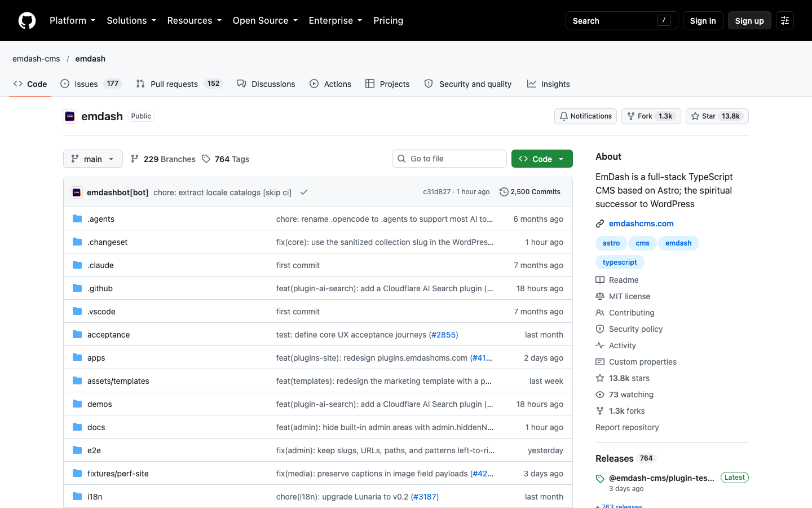812x508 pixels.
Task: Click the commit status green checkmark
Action: [304, 192]
